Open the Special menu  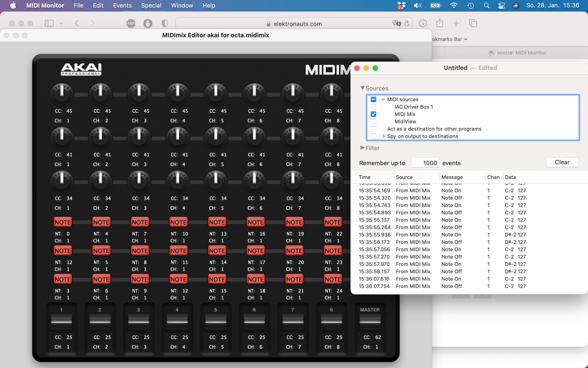[151, 5]
